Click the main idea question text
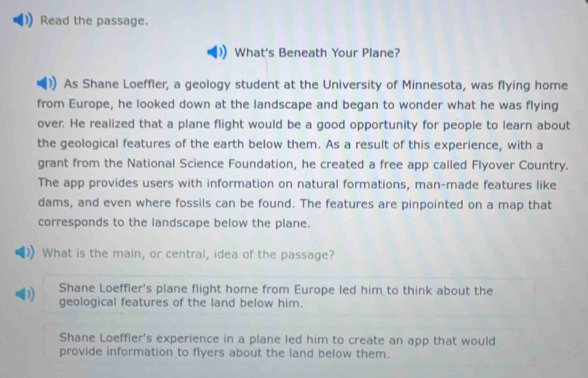 189,254
